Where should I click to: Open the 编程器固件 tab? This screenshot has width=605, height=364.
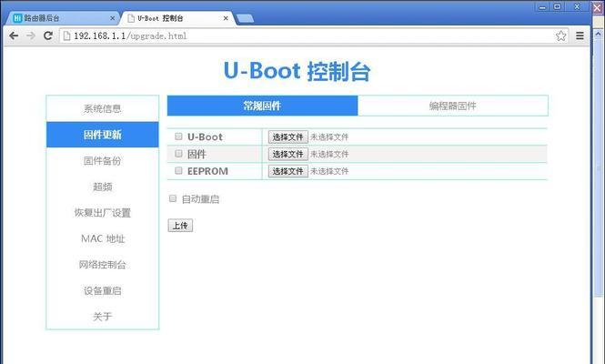point(452,106)
